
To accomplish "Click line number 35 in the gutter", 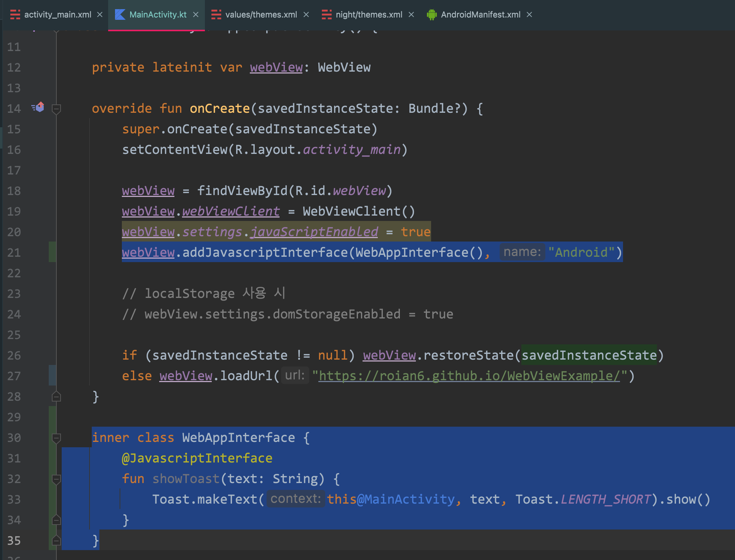I will coord(14,541).
